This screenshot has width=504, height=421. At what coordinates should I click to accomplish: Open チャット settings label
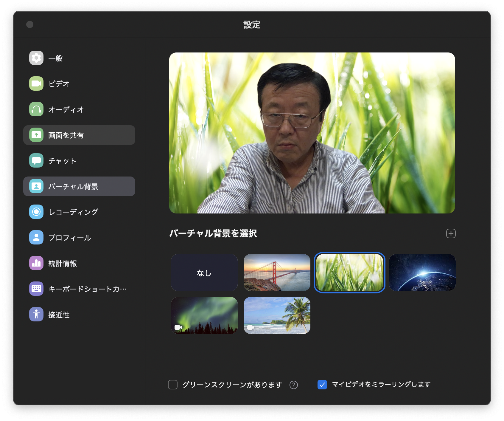pyautogui.click(x=63, y=161)
